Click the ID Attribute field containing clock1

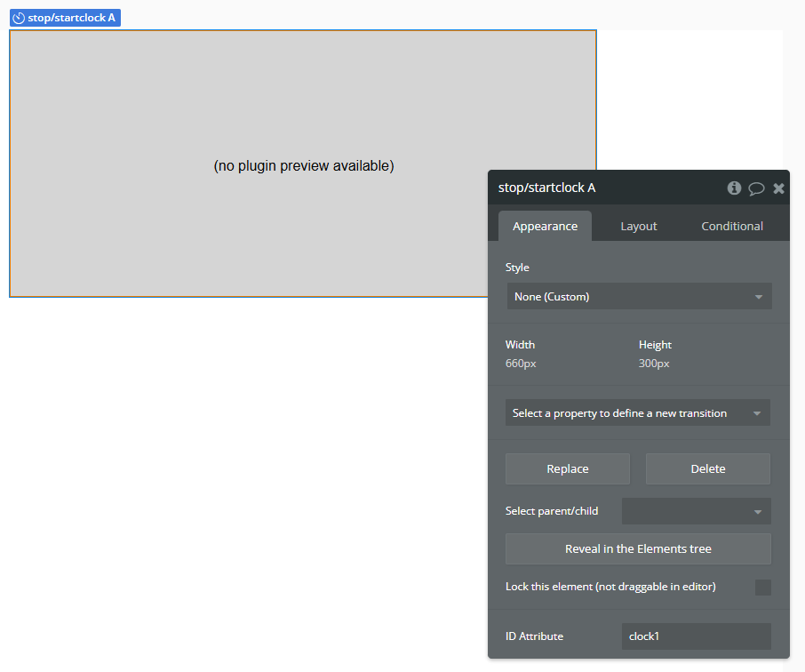coord(697,636)
